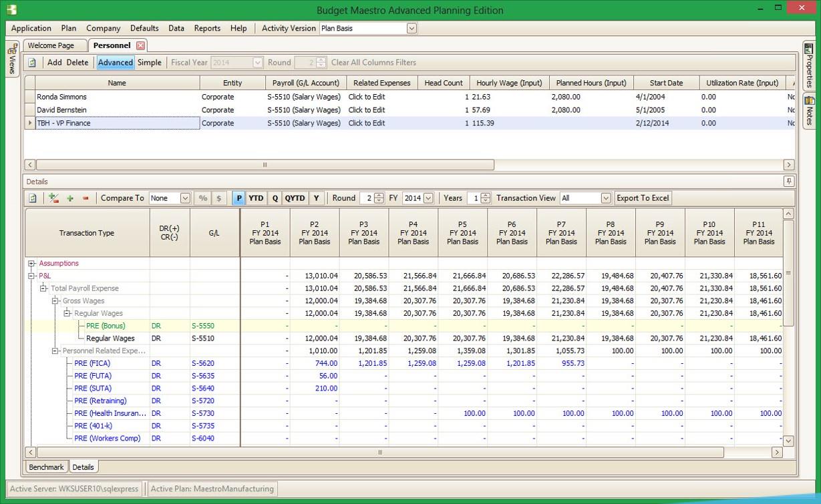Image resolution: width=821 pixels, height=504 pixels.
Task: Click the Add button in Personnel toolbar
Action: (55, 62)
